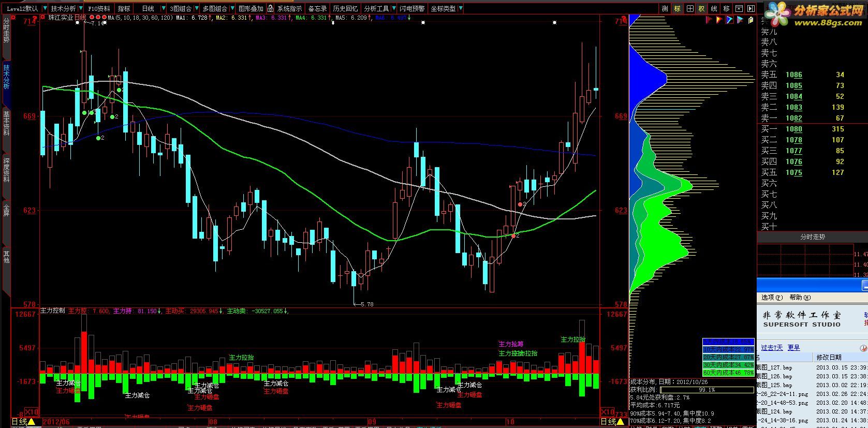Click the grid layout 田 icon
This screenshot has width=868, height=428.
pyautogui.click(x=690, y=9)
